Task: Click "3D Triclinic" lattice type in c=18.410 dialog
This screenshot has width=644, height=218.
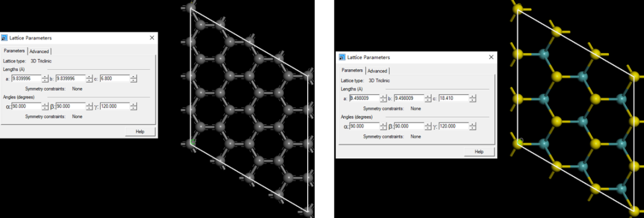Action: 380,81
